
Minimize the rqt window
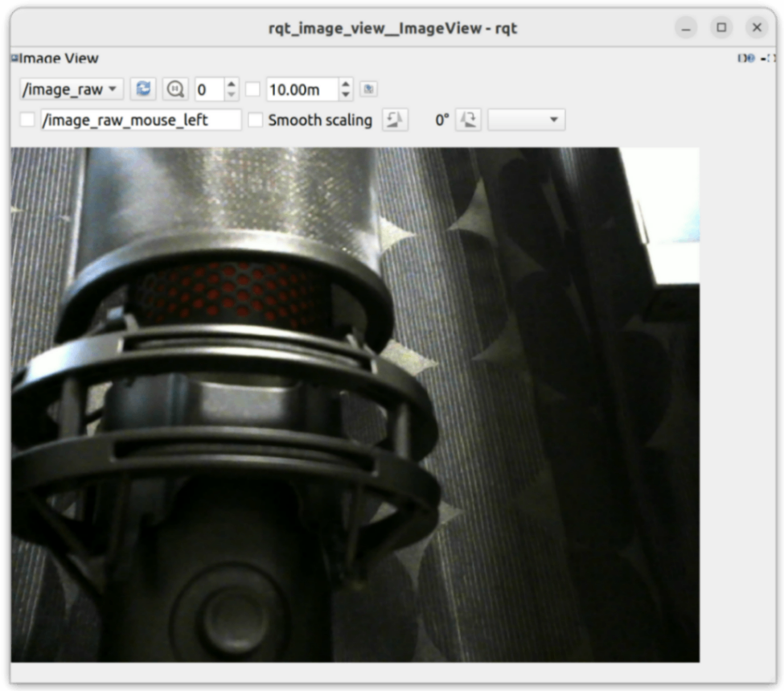click(686, 27)
